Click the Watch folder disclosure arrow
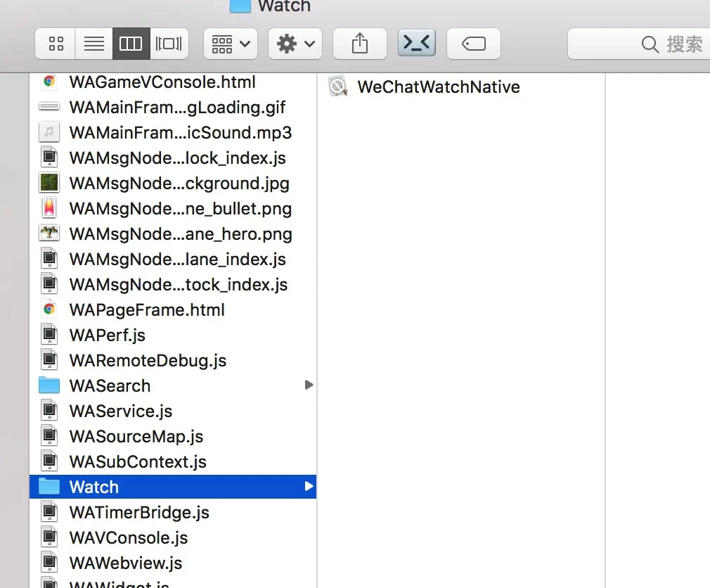710x588 pixels. (309, 487)
